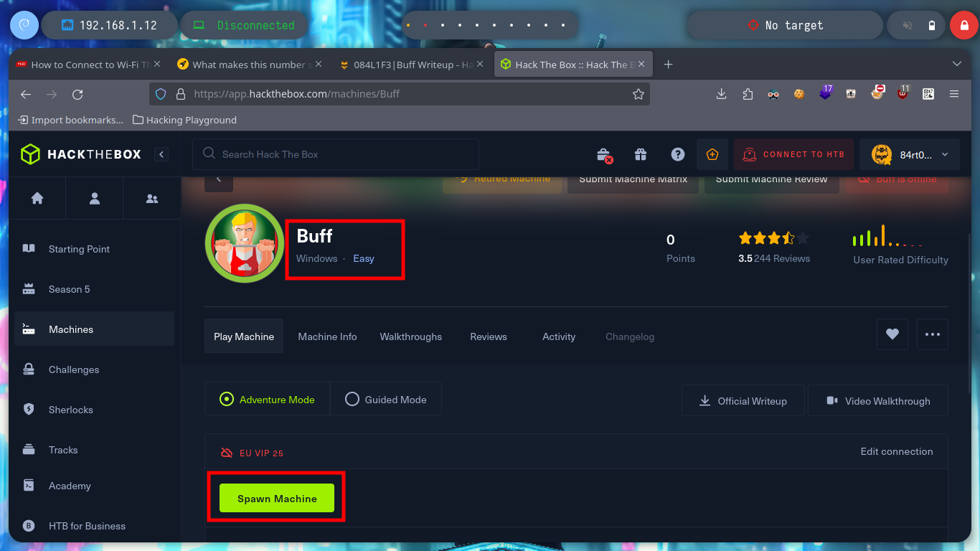The image size is (980, 551).
Task: Click the battery tray icon
Action: [932, 26]
